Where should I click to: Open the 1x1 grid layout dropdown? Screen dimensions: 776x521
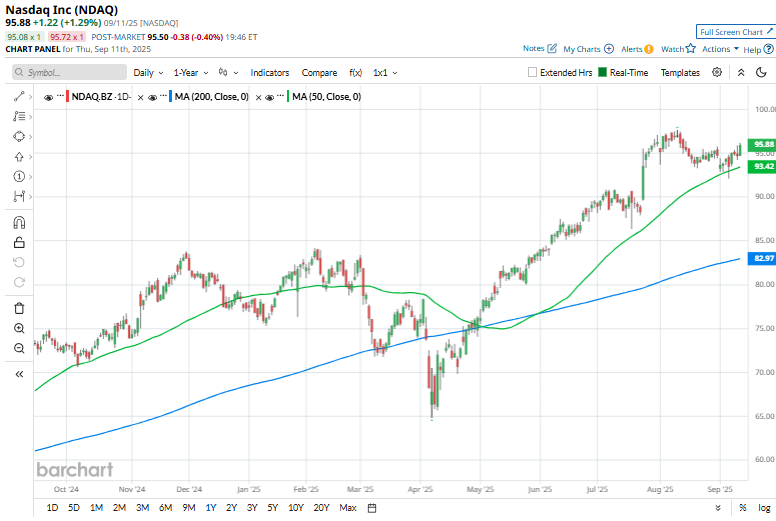[x=385, y=73]
